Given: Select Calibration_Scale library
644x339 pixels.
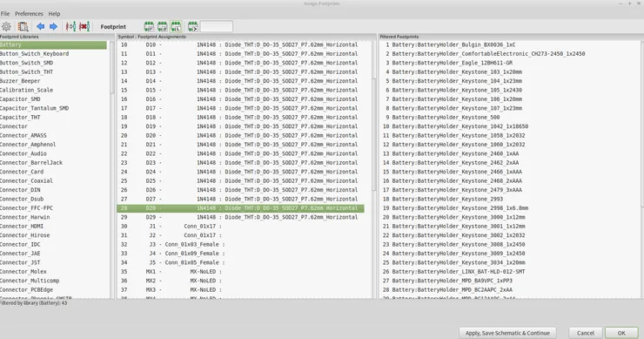Looking at the screenshot, I should pyautogui.click(x=53, y=90).
